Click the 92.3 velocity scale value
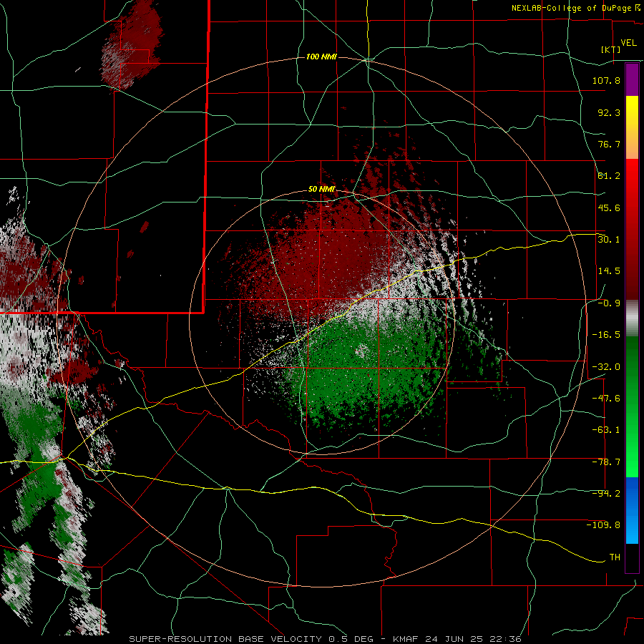 [x=609, y=112]
